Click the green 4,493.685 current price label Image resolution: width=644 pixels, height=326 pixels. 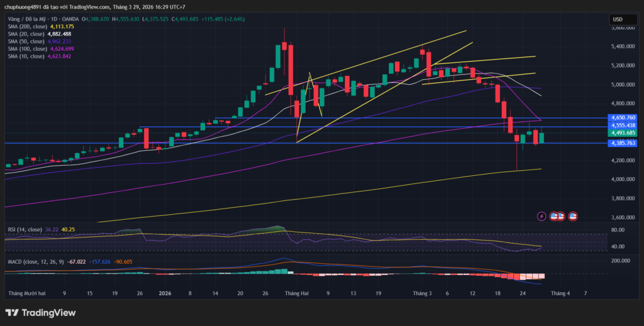click(x=623, y=133)
